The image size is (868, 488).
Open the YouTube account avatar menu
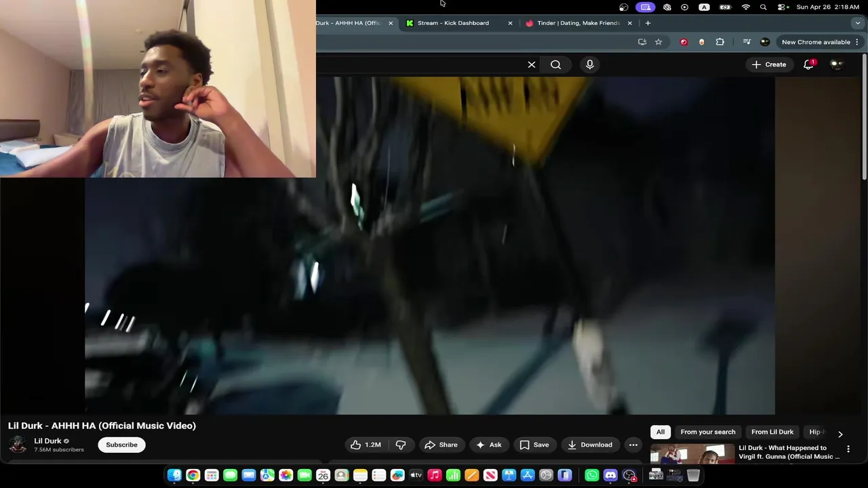(x=837, y=64)
